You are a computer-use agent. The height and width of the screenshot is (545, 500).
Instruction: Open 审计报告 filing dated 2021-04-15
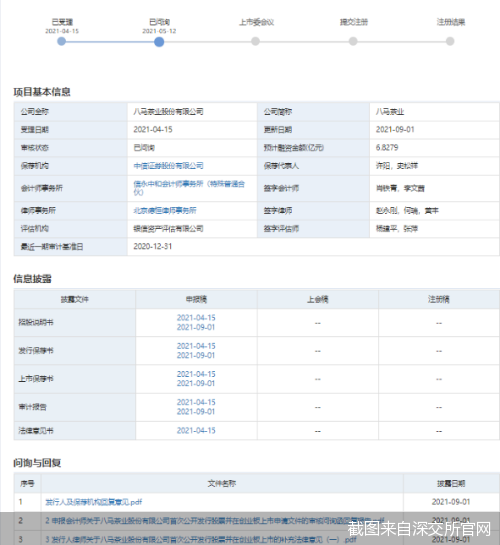196,402
